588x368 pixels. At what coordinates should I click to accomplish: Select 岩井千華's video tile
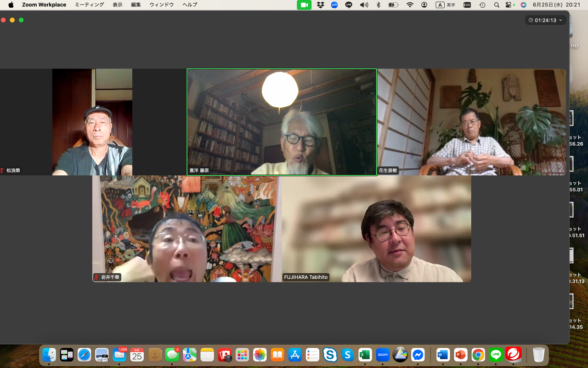coord(187,229)
